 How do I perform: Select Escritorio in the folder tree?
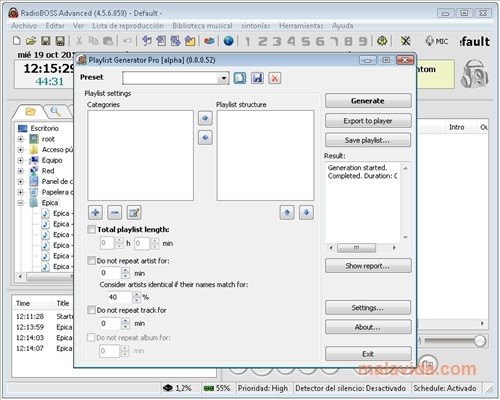[44, 128]
